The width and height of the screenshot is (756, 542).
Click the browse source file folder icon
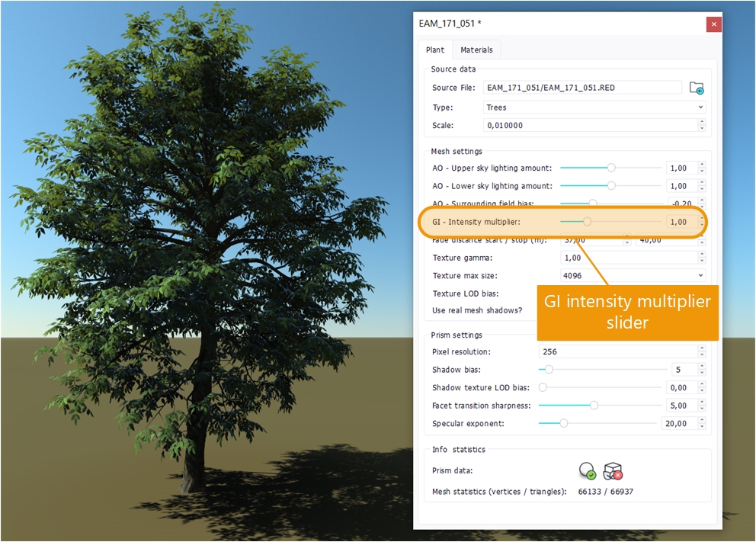(697, 88)
